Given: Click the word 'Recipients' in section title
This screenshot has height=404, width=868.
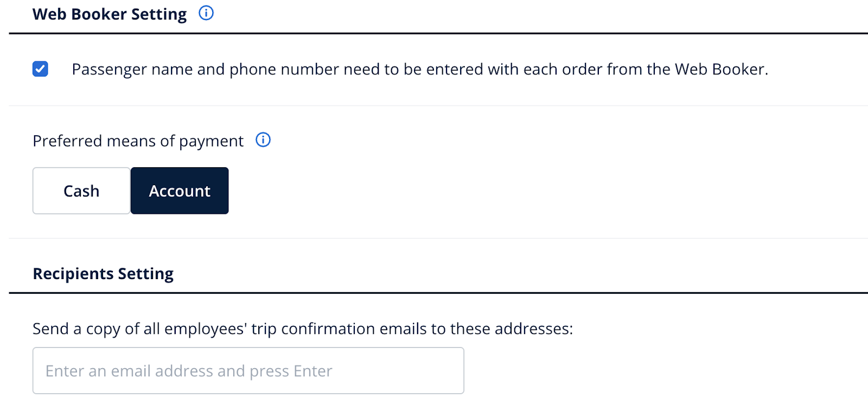Looking at the screenshot, I should (x=73, y=274).
